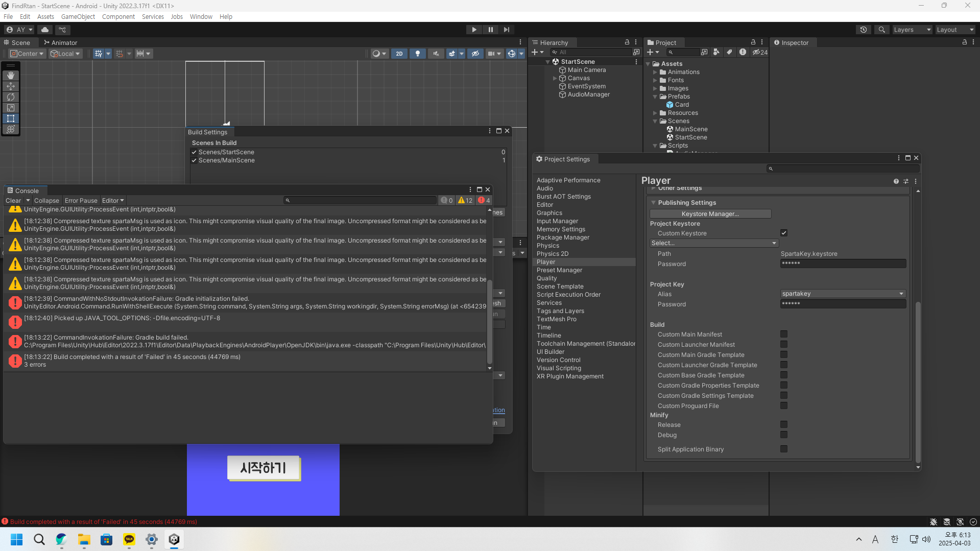Viewport: 980px width, 551px height.
Task: Open the Center pivot mode dropdown
Action: pos(27,54)
